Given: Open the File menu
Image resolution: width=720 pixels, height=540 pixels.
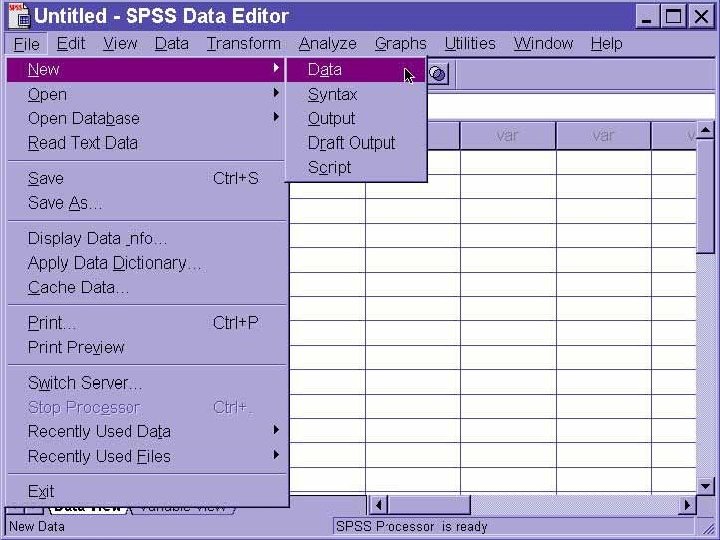Looking at the screenshot, I should (x=27, y=44).
